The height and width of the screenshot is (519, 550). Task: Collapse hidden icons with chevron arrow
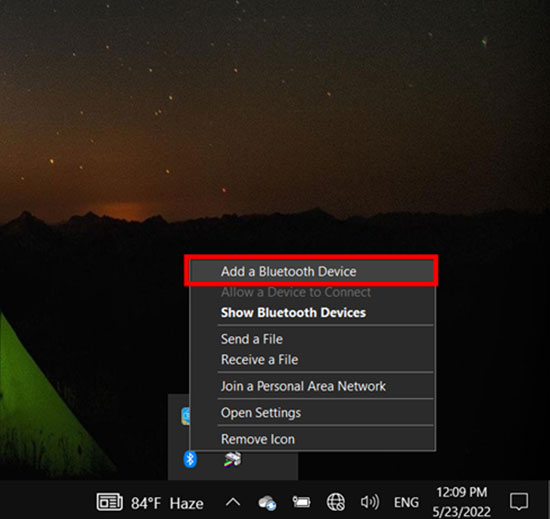[233, 502]
